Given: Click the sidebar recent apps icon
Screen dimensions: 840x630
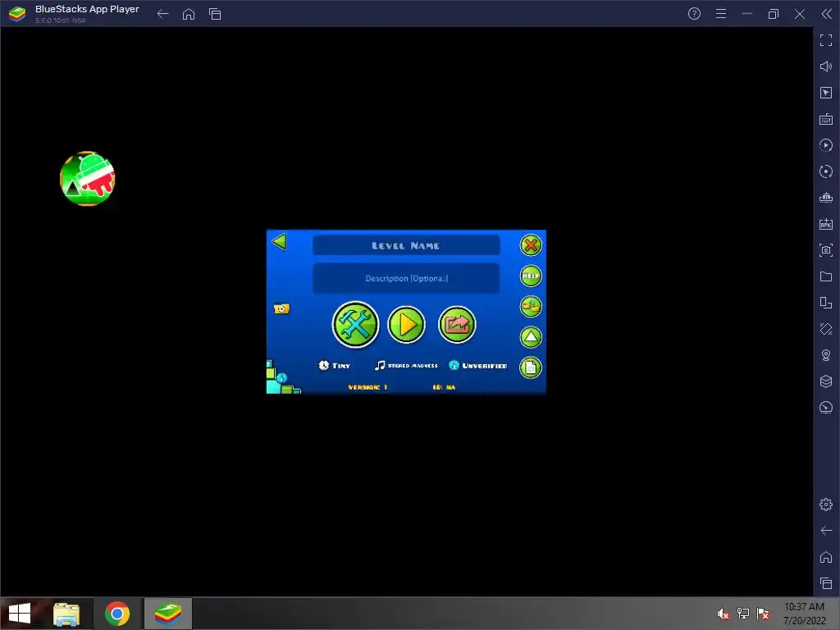Looking at the screenshot, I should point(826,583).
